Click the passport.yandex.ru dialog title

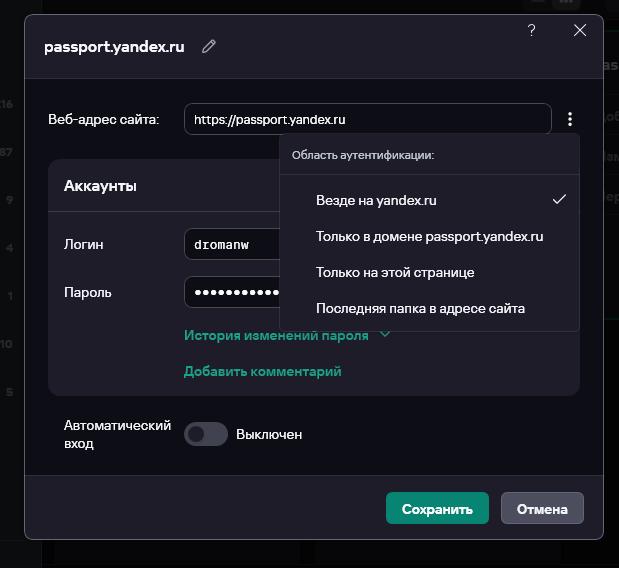tap(114, 46)
